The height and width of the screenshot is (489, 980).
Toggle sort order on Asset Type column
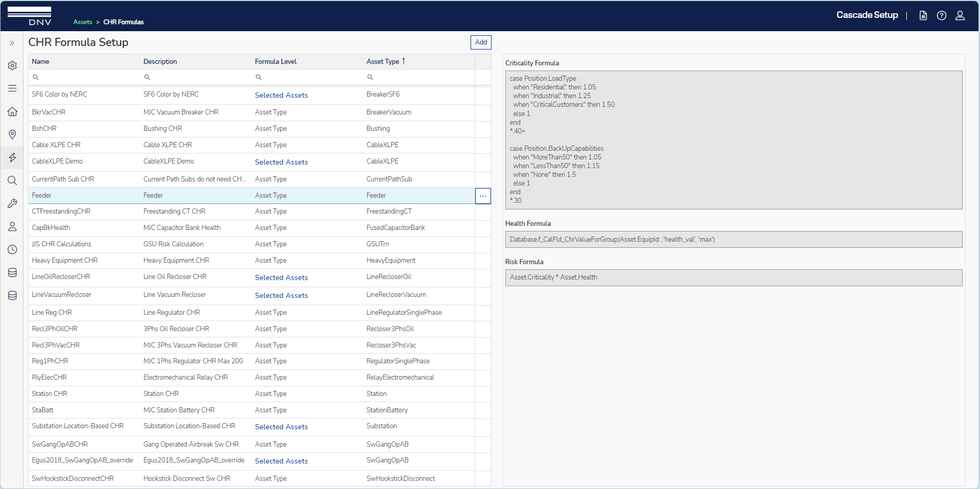[x=386, y=61]
